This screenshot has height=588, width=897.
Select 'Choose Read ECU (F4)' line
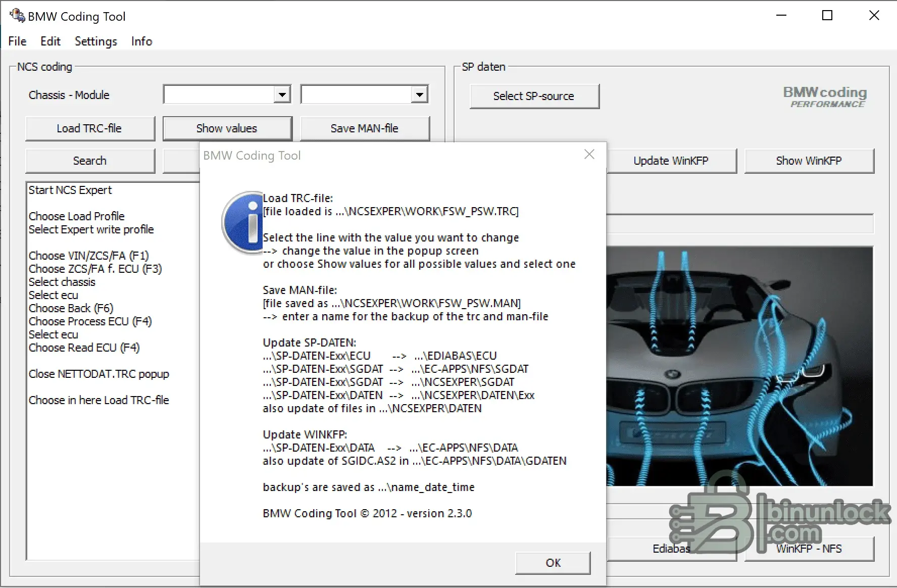(84, 348)
